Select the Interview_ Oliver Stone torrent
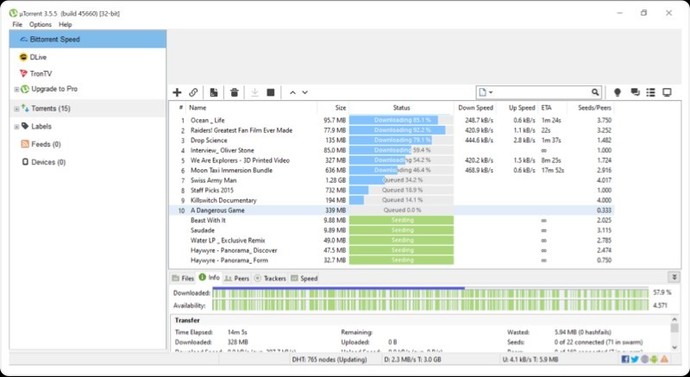This screenshot has width=690, height=377. coord(392,150)
